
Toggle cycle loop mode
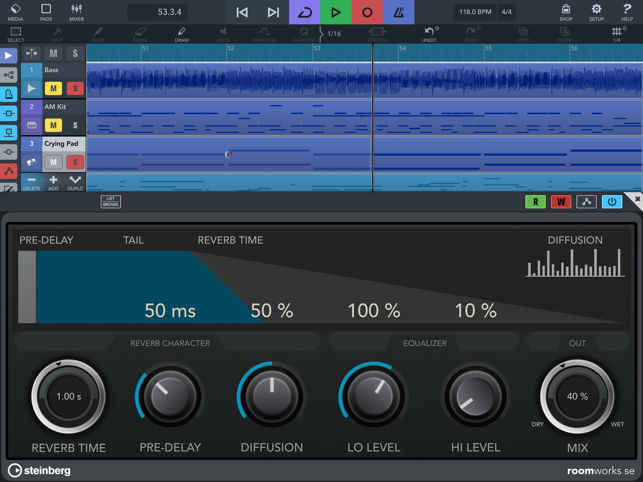coord(304,13)
